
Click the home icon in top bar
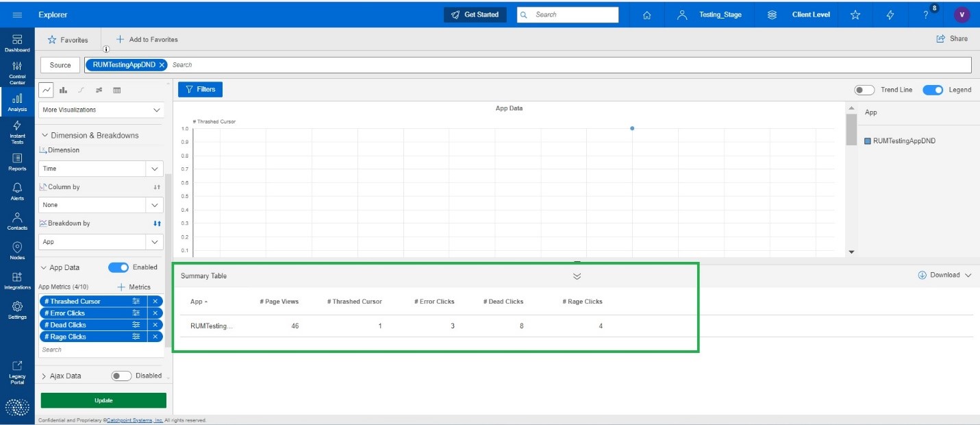coord(646,15)
